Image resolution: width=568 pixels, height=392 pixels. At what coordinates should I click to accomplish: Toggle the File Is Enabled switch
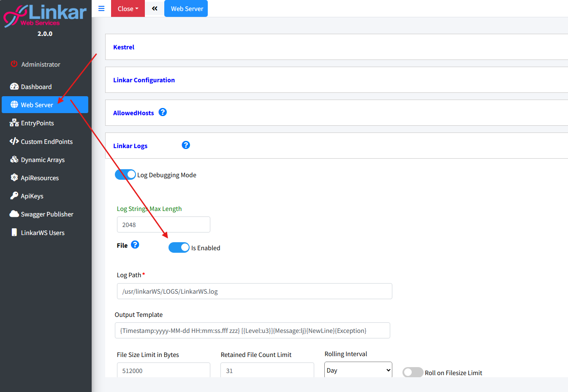click(x=179, y=248)
